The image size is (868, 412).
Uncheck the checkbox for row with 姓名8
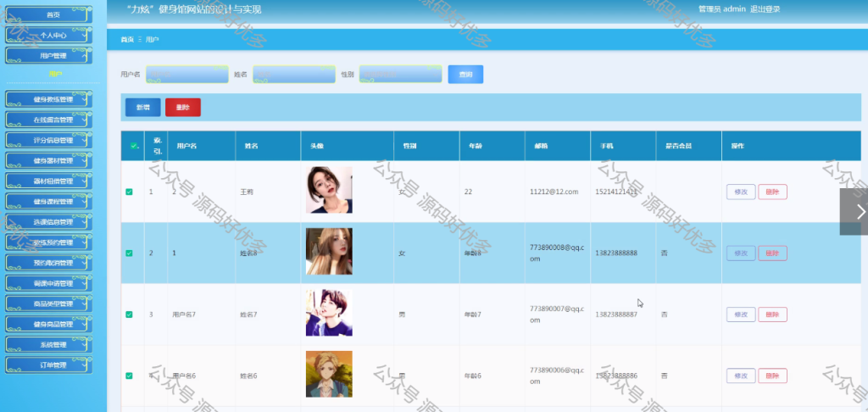coord(129,253)
